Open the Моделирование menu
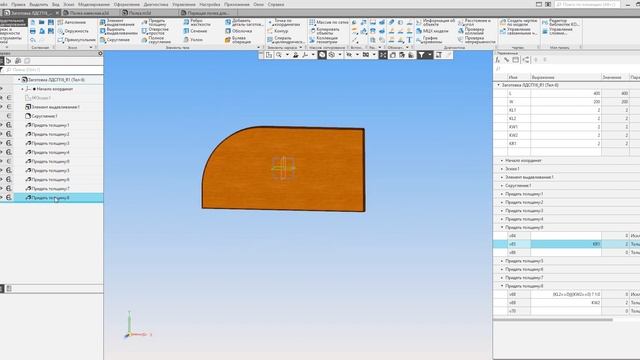Screen dimensions: 640x360 click(93, 4)
